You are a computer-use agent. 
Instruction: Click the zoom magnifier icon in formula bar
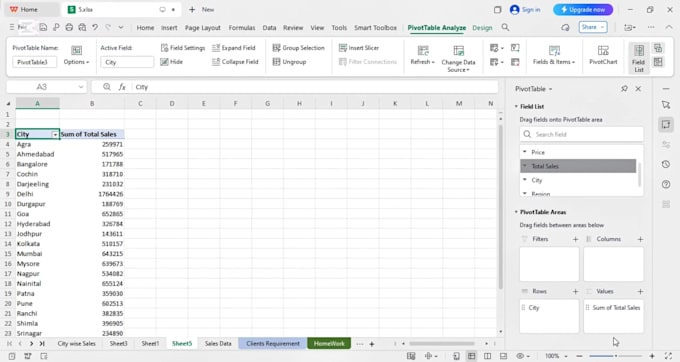coord(107,87)
